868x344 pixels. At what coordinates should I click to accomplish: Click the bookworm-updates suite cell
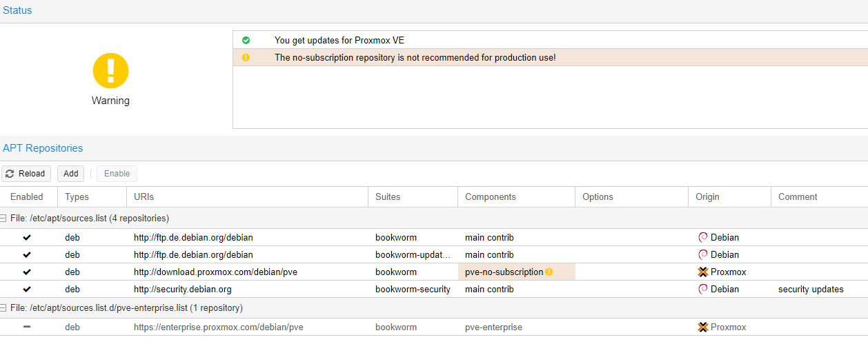pyautogui.click(x=413, y=254)
